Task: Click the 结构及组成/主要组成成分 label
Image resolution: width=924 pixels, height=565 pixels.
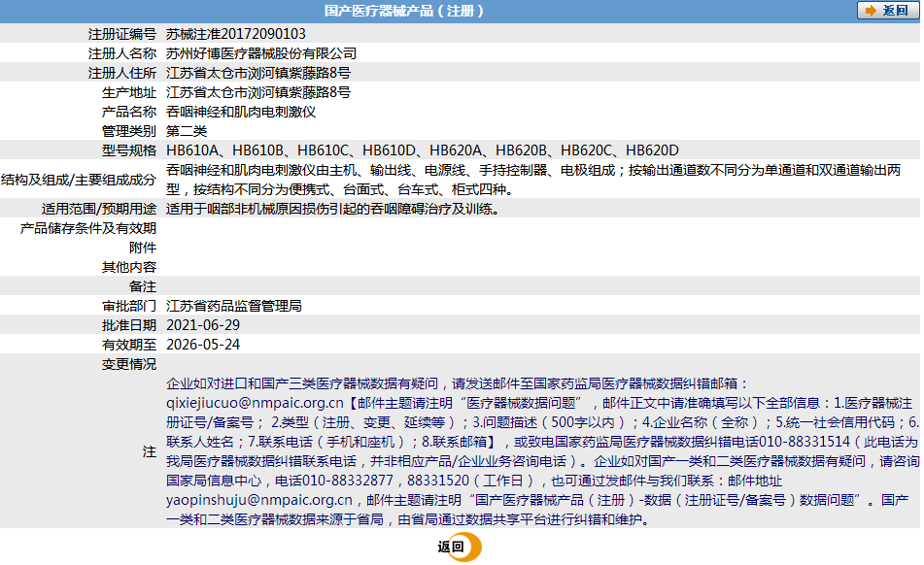Action: click(79, 180)
